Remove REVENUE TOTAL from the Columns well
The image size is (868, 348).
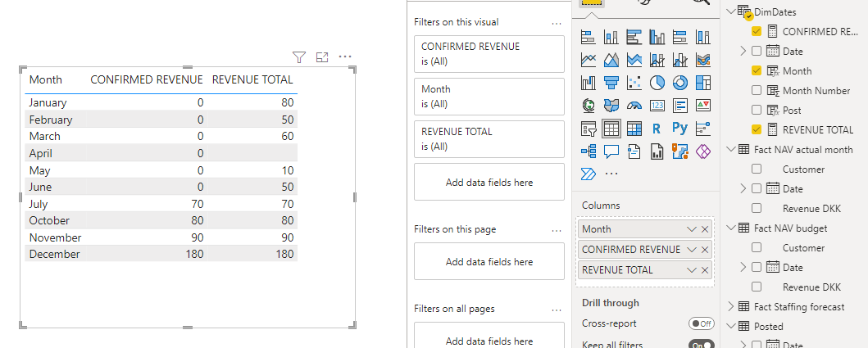pyautogui.click(x=705, y=270)
